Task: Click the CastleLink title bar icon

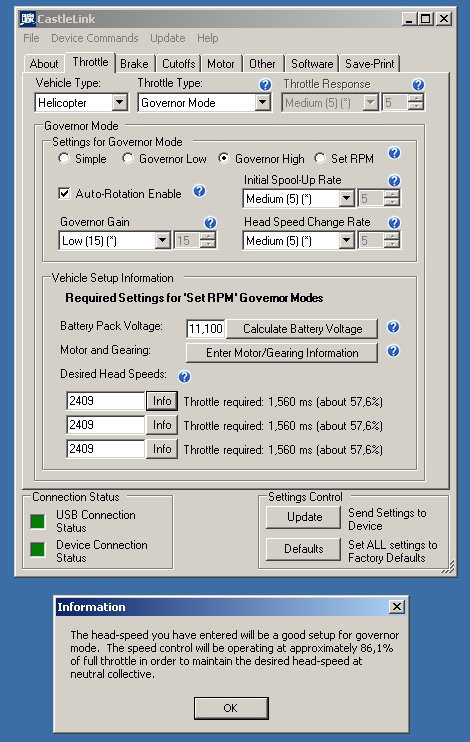Action: 27,19
